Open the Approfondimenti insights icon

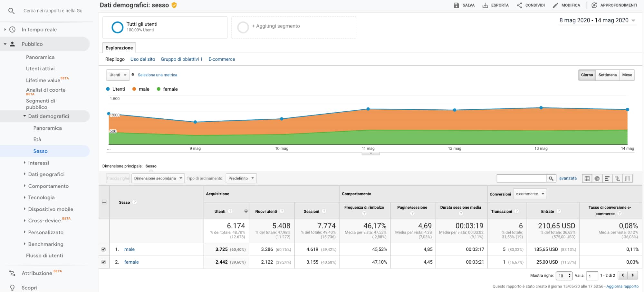click(x=594, y=5)
